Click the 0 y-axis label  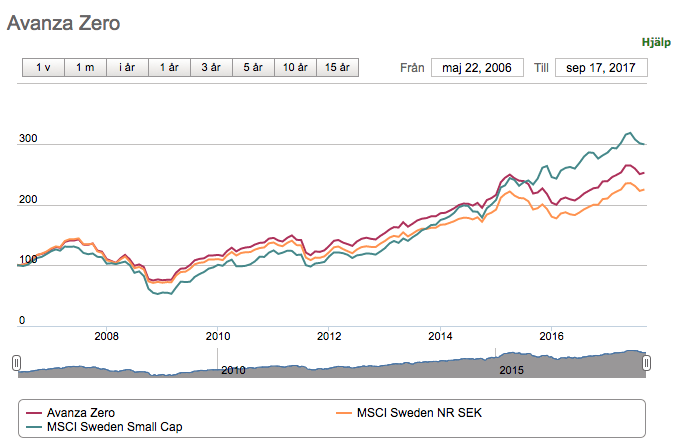[x=22, y=320]
